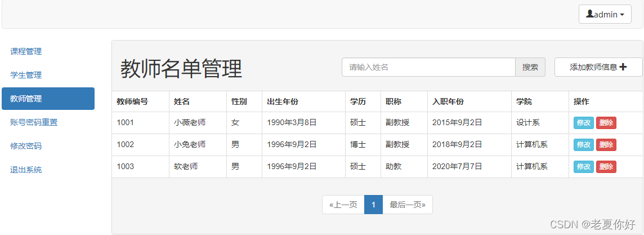The image size is (644, 235).
Task: Click the 搜索 button
Action: (530, 67)
